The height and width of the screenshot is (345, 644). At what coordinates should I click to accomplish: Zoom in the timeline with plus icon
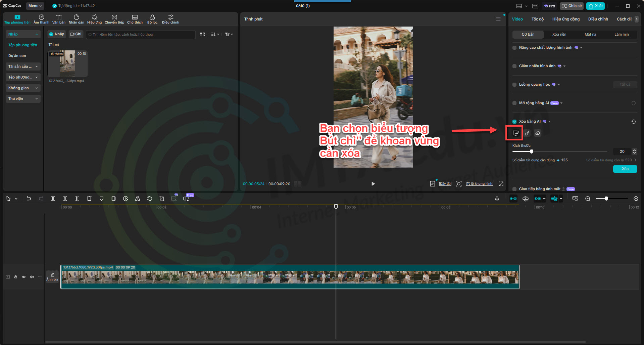pos(636,199)
